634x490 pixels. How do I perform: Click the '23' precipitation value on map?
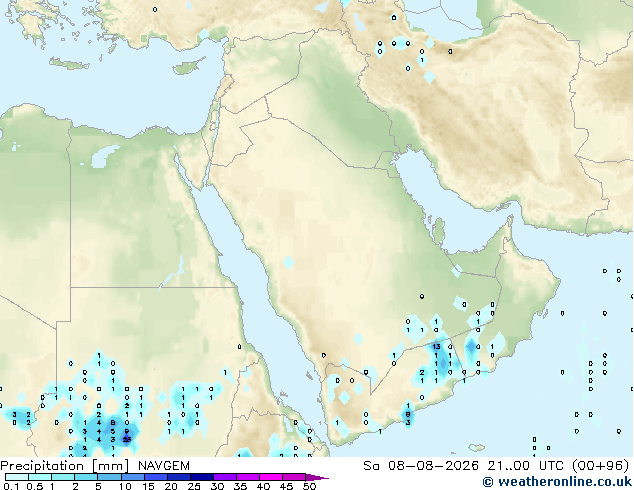(x=127, y=439)
